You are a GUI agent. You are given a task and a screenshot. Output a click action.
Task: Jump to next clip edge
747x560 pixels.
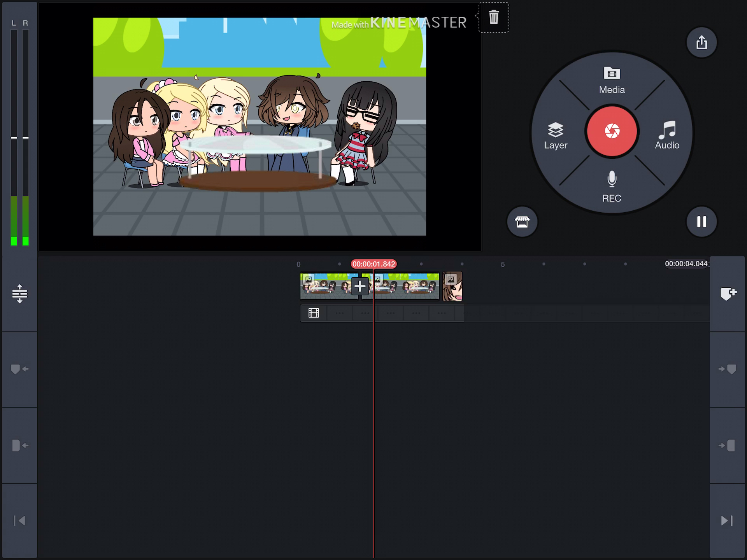coord(727,445)
